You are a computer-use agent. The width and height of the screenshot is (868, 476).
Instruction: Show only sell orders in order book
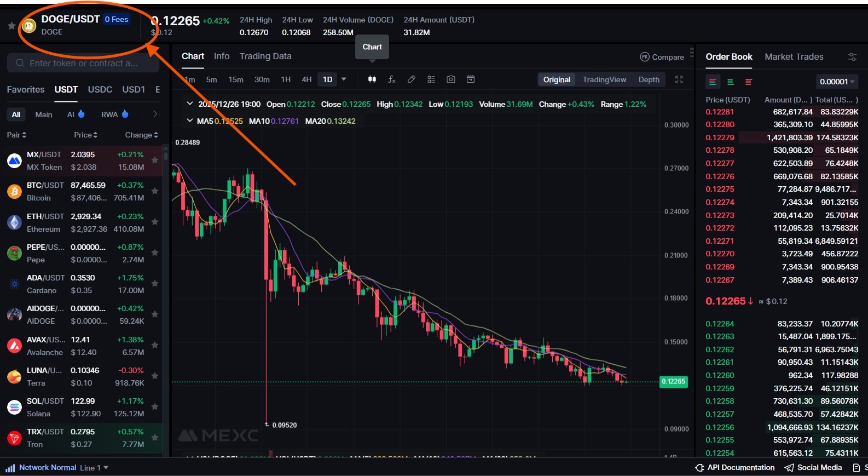pos(749,82)
